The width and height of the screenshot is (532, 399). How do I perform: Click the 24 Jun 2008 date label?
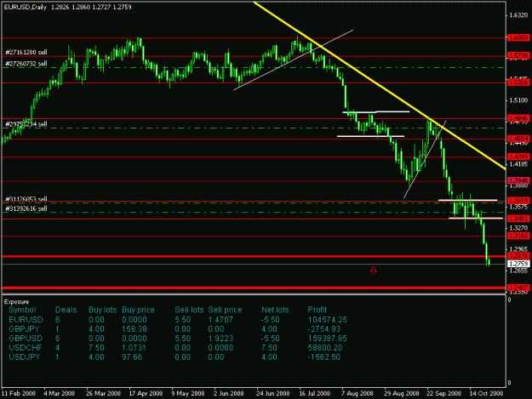click(273, 393)
